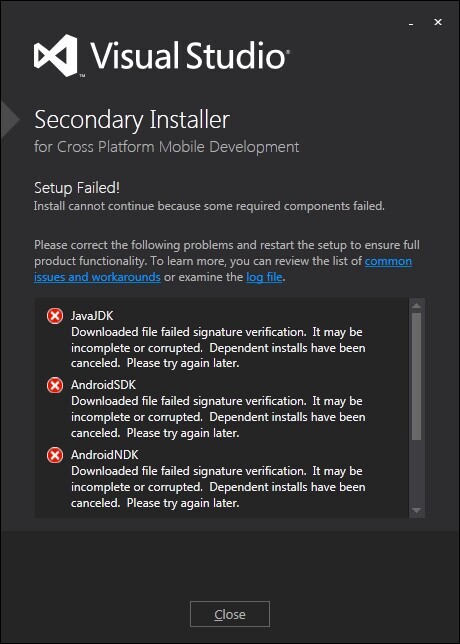Close the installer with the X icon
The width and height of the screenshot is (460, 644).
tap(438, 22)
